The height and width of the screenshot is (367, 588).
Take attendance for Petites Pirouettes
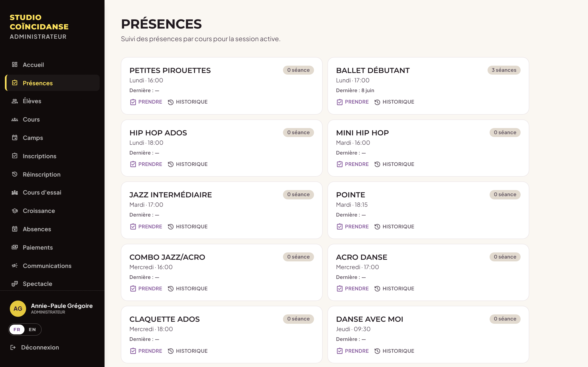coord(146,102)
